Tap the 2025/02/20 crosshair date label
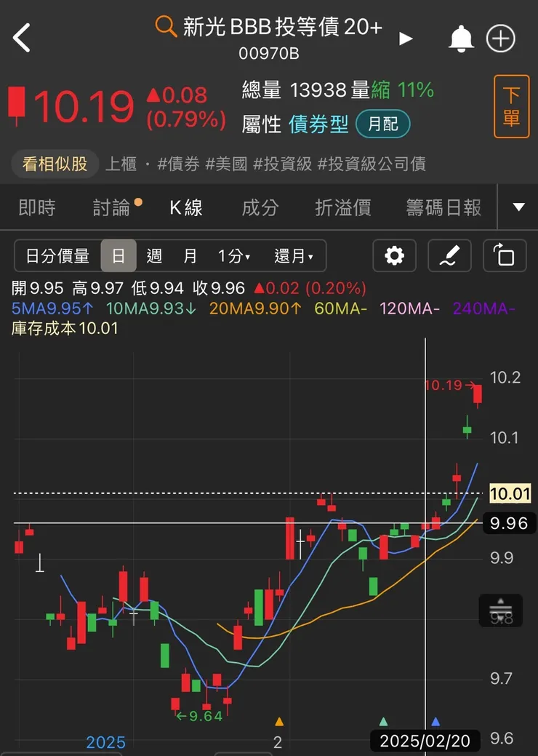This screenshot has height=756, width=538. (x=425, y=741)
